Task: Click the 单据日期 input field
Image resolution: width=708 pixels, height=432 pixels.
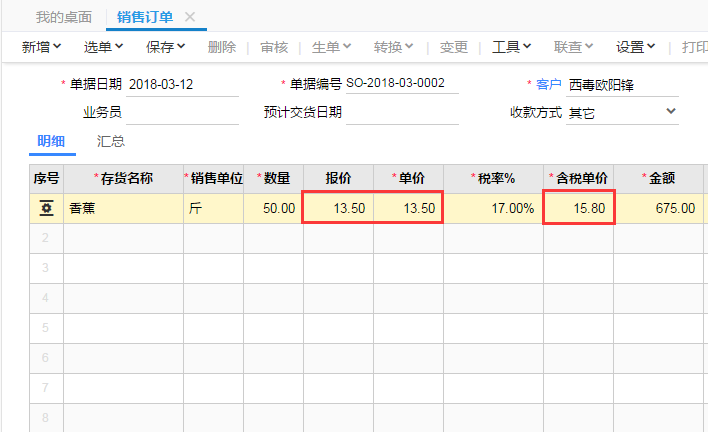Action: [182, 84]
